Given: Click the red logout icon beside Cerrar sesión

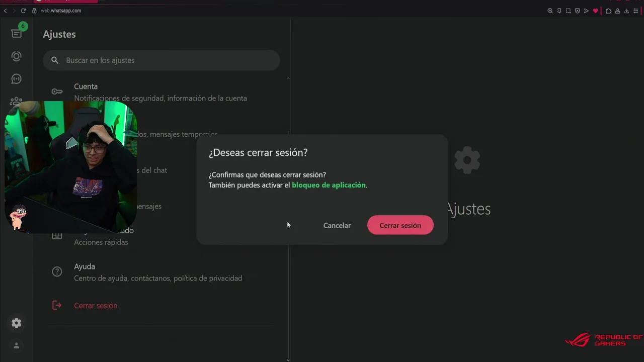Looking at the screenshot, I should (57, 305).
